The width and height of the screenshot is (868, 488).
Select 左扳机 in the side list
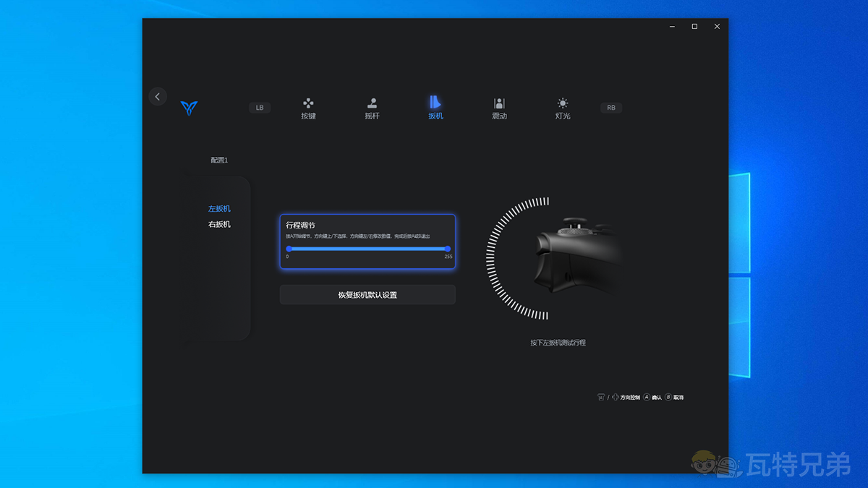[219, 209]
